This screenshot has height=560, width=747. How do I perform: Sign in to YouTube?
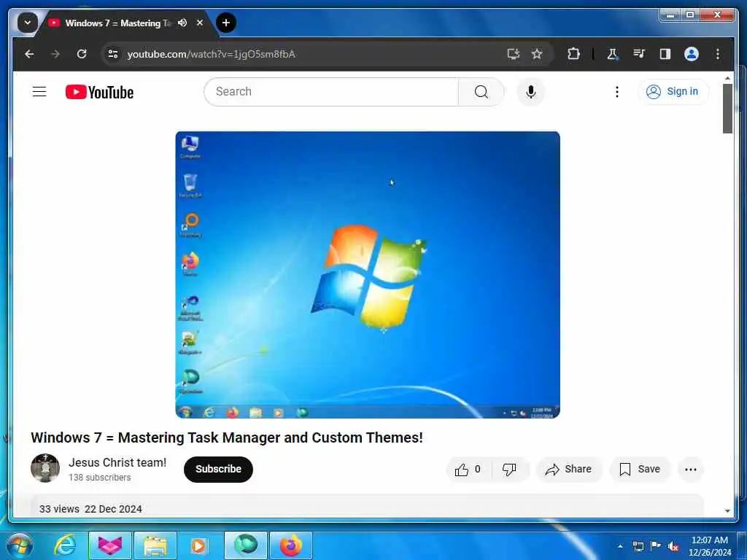click(673, 91)
